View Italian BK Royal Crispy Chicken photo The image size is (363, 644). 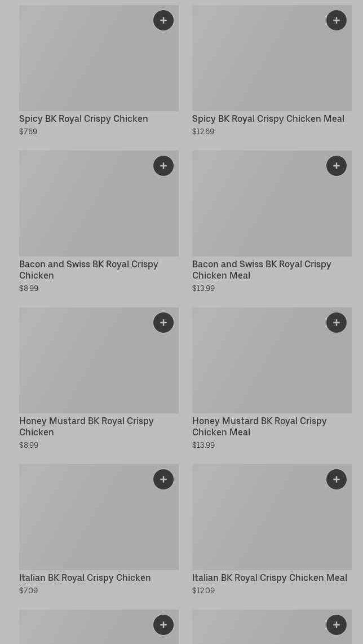[x=99, y=517]
